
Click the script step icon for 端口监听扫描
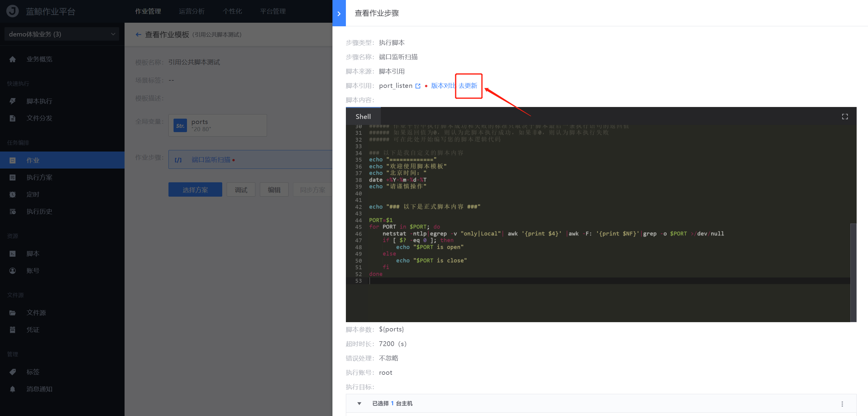point(178,160)
